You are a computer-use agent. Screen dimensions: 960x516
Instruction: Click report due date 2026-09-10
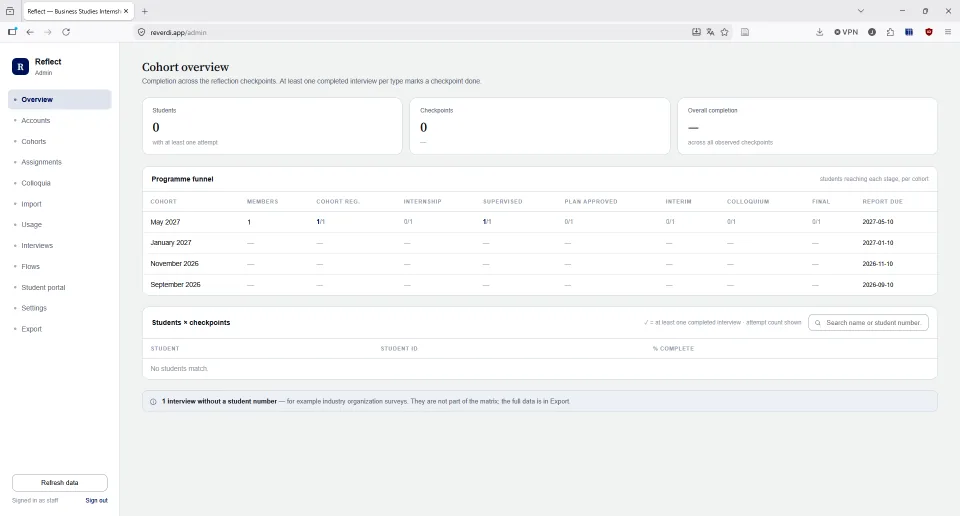(x=877, y=284)
